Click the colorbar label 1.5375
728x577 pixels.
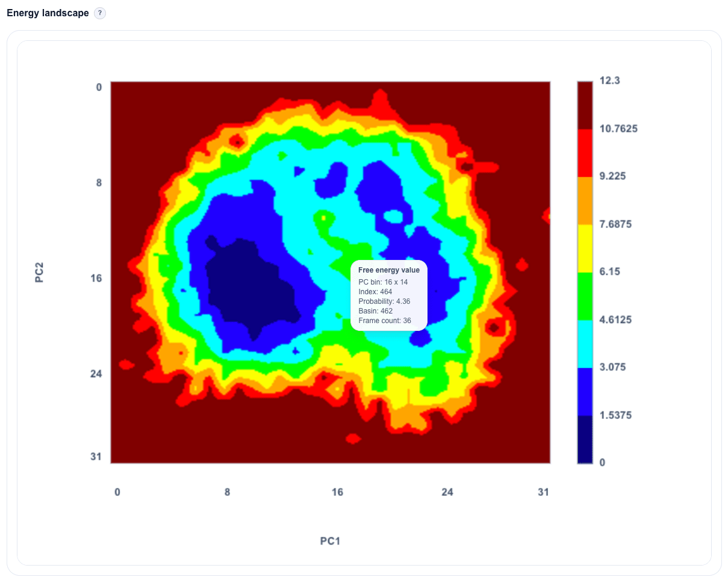(616, 415)
